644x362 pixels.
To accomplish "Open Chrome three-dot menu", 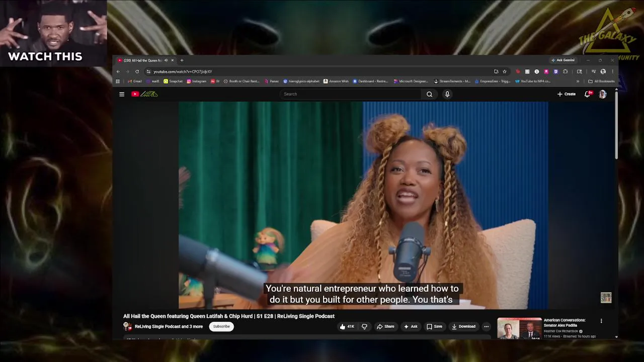I will coord(612,71).
